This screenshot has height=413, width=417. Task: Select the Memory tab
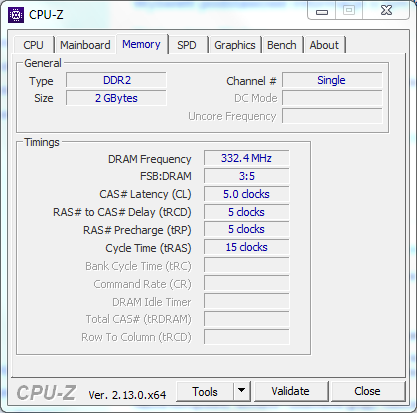(141, 44)
